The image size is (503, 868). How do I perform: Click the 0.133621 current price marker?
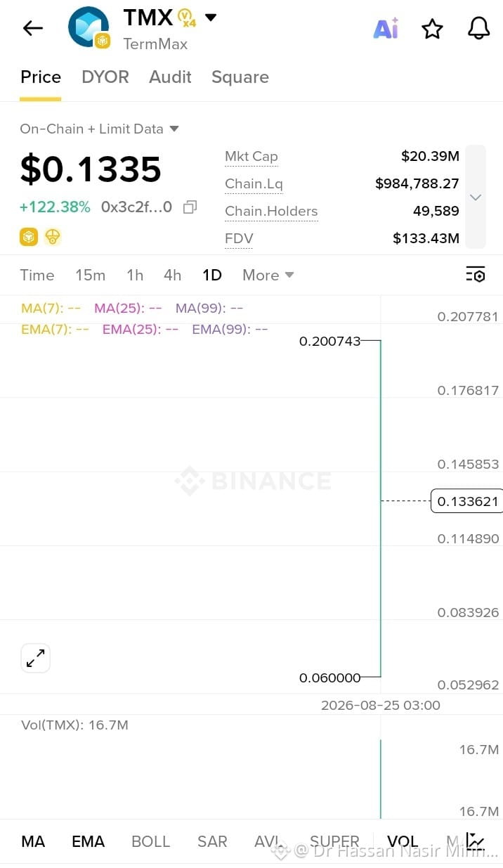pos(467,501)
